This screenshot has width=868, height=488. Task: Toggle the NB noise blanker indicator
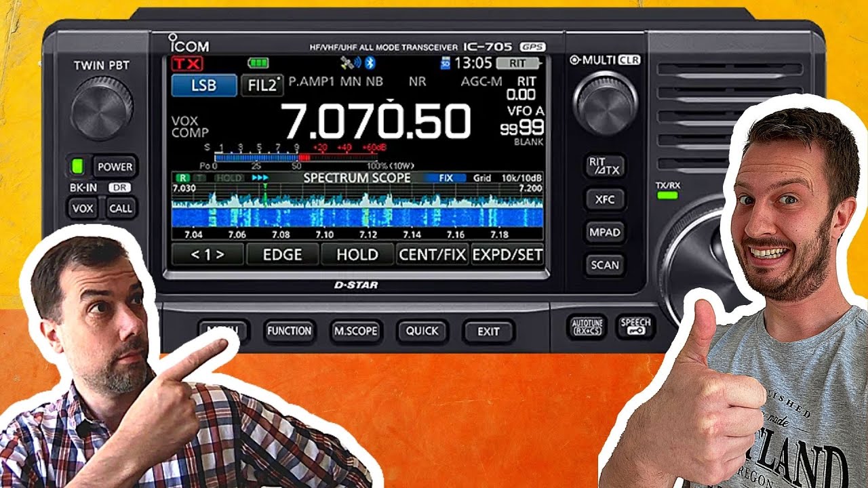coord(375,81)
